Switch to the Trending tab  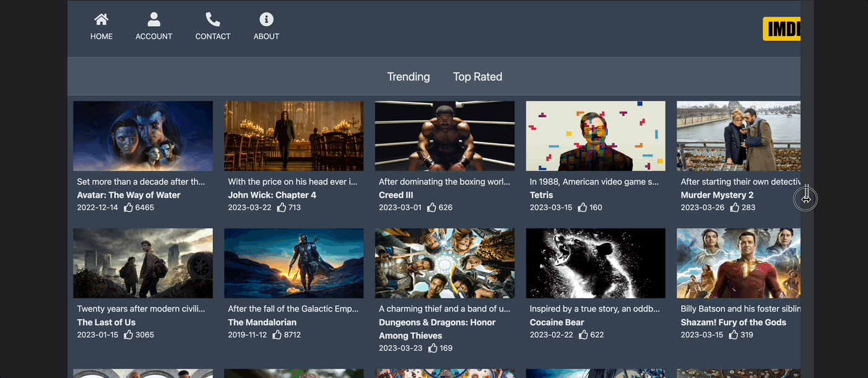point(409,77)
